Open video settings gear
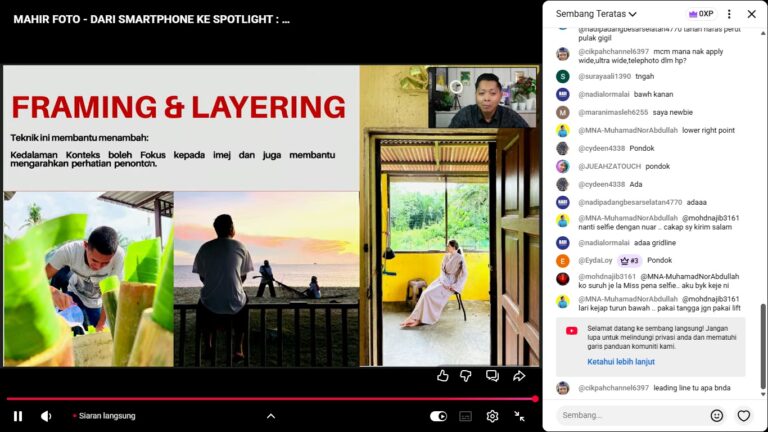Viewport: 768px width, 432px height. [492, 416]
